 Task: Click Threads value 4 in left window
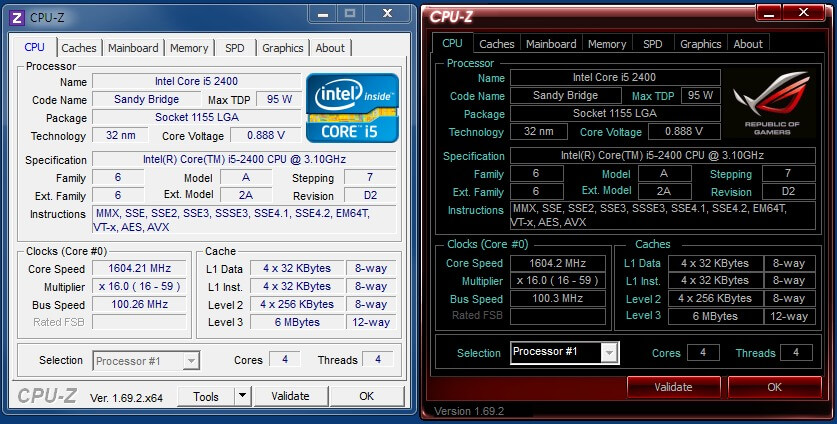[x=378, y=359]
